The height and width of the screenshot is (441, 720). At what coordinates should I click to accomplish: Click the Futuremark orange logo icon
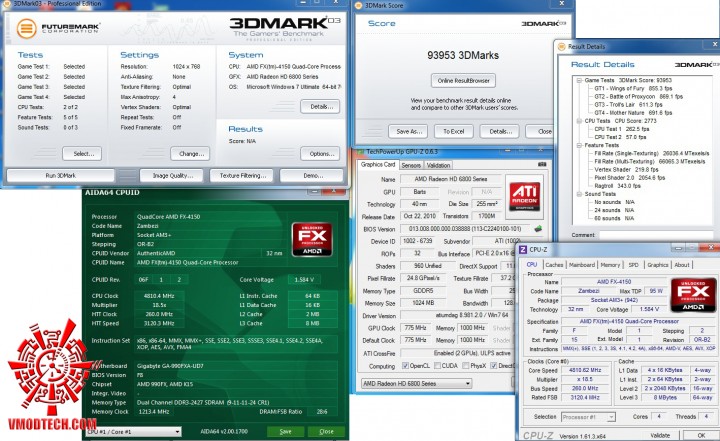(x=26, y=28)
